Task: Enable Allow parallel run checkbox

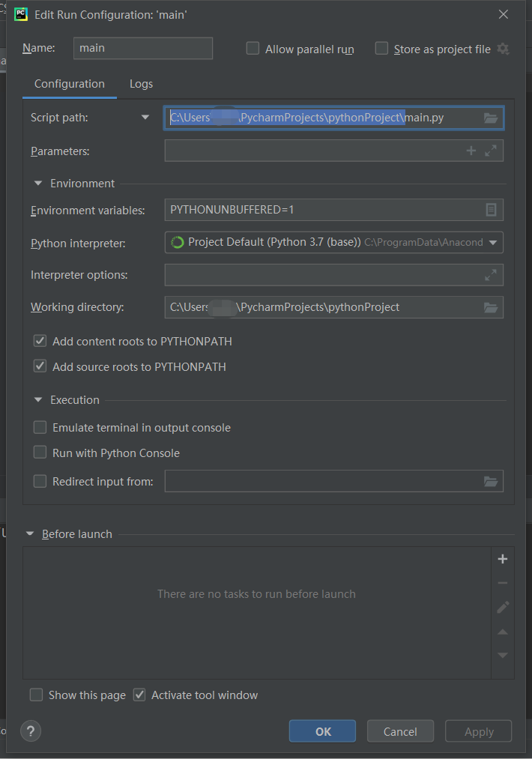Action: (253, 49)
